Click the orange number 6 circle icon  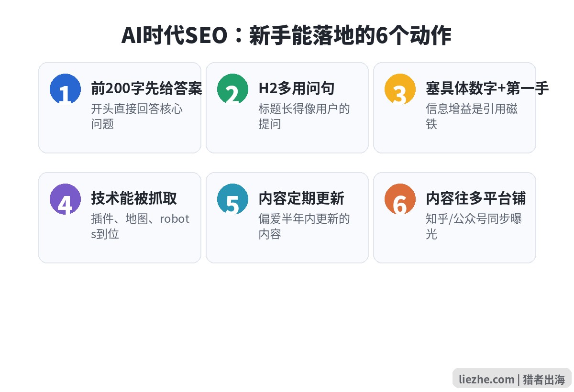point(400,199)
